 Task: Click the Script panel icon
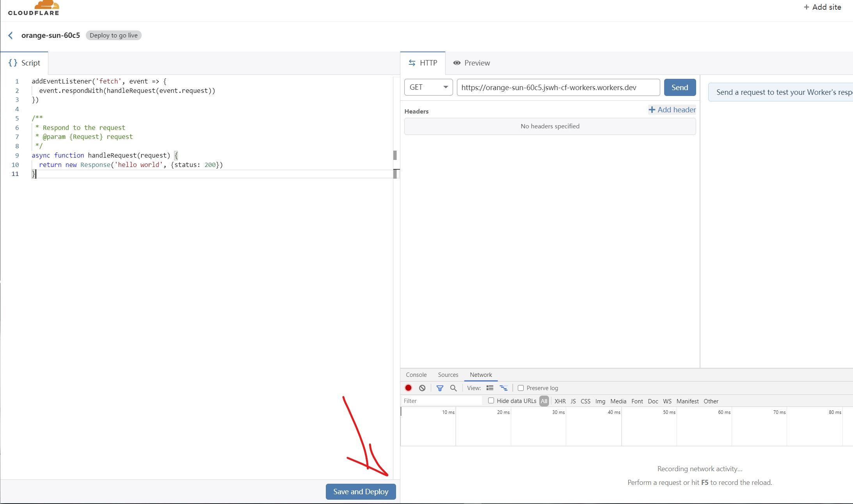(13, 62)
